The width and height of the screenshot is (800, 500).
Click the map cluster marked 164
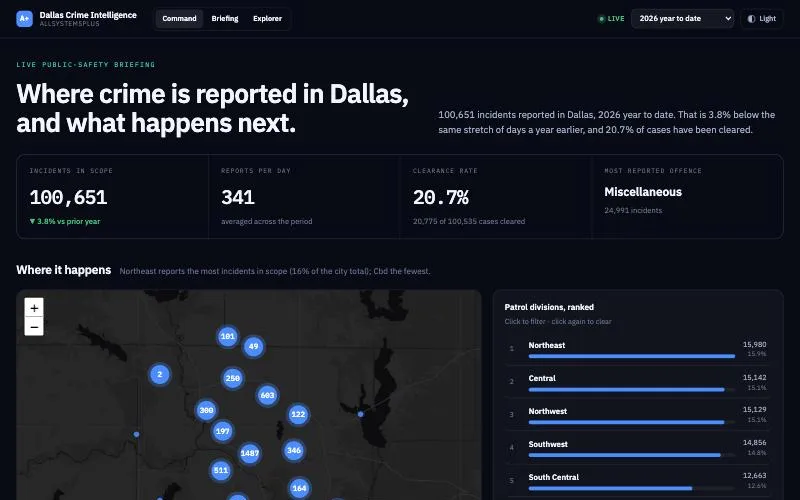[299, 488]
